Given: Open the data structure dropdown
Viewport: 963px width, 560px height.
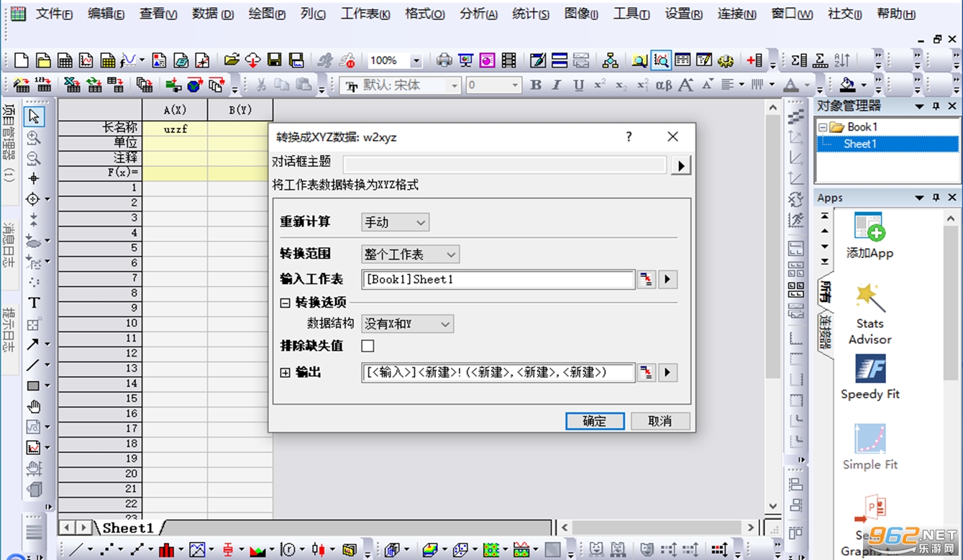Looking at the screenshot, I should click(407, 324).
